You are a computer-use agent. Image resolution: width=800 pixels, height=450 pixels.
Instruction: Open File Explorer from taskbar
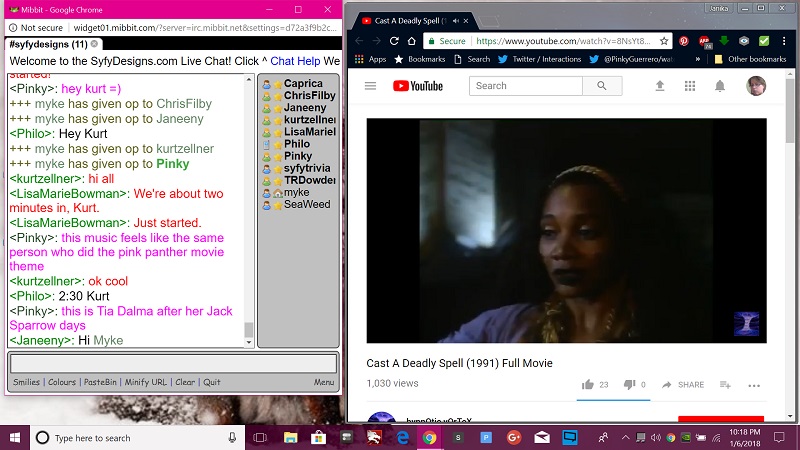[290, 438]
